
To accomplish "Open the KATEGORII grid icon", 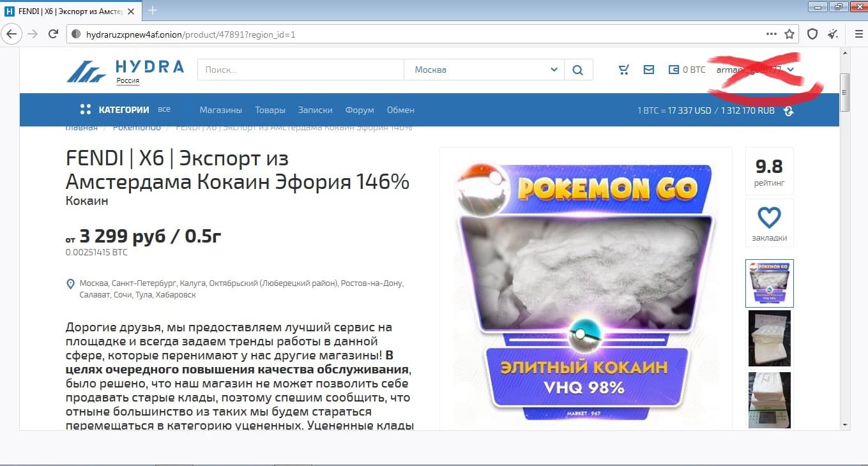I will click(86, 109).
